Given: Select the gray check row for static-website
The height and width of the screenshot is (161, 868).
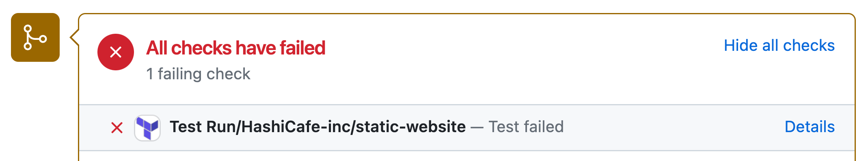Looking at the screenshot, I should pyautogui.click(x=467, y=128).
